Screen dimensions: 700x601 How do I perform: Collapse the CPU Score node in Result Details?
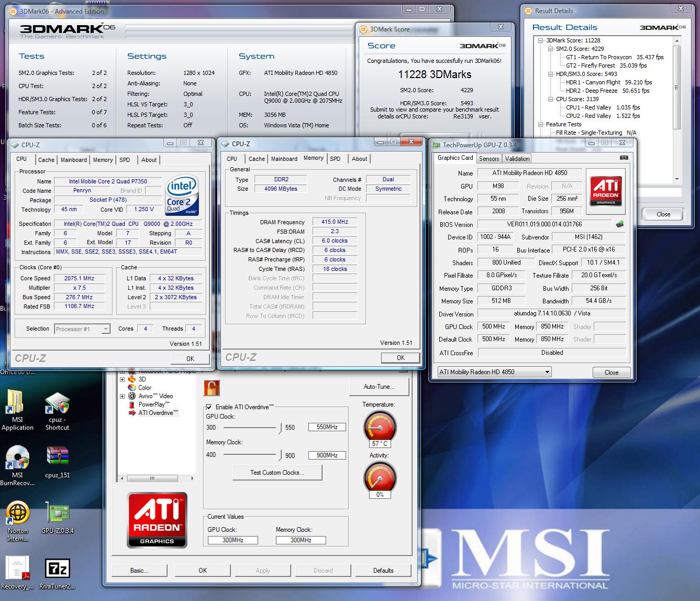coord(550,99)
